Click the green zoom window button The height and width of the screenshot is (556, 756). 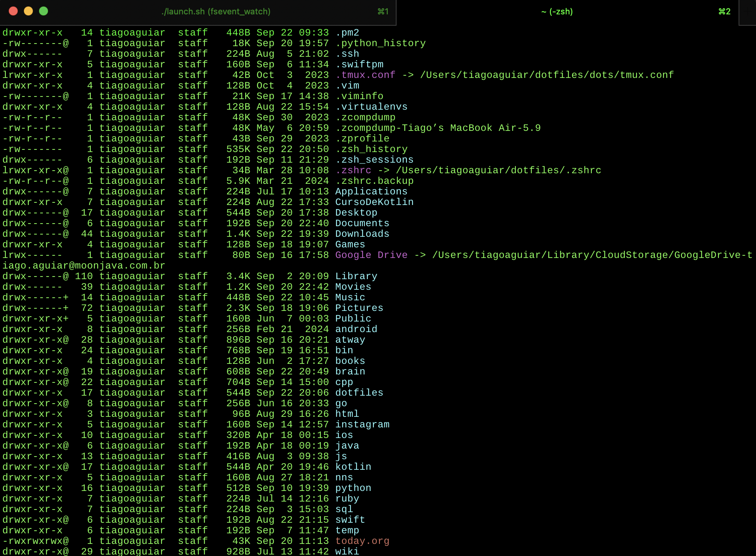(x=44, y=11)
